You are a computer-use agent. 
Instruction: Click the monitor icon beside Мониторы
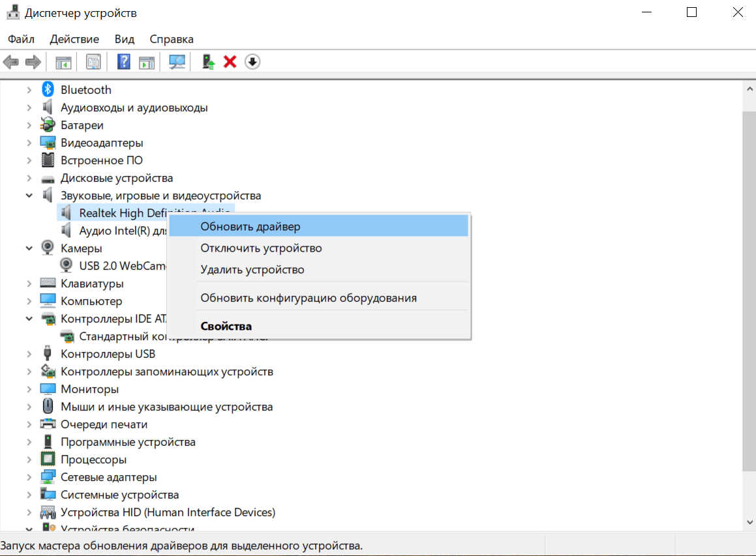click(48, 388)
